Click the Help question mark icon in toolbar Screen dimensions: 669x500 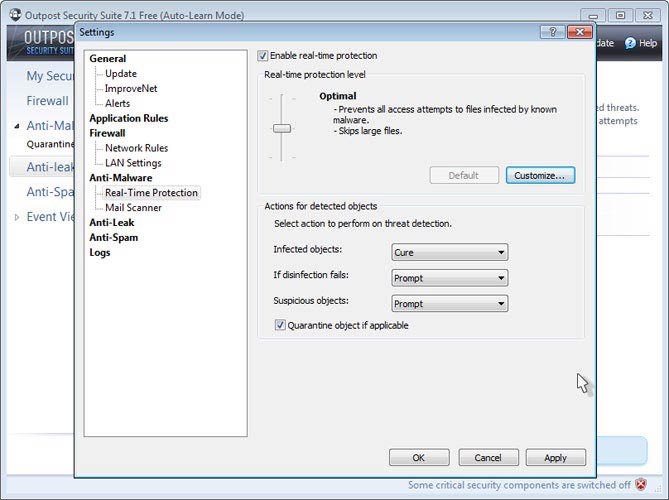pos(630,43)
